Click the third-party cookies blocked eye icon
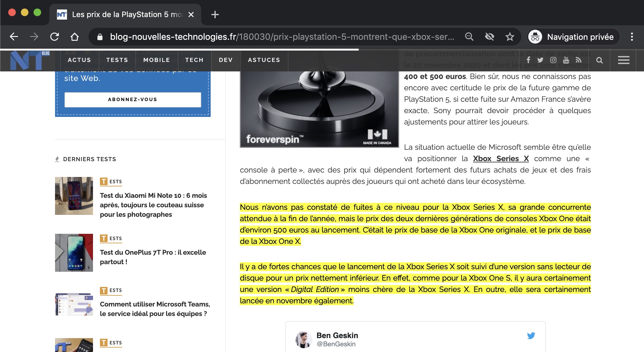 [x=489, y=37]
